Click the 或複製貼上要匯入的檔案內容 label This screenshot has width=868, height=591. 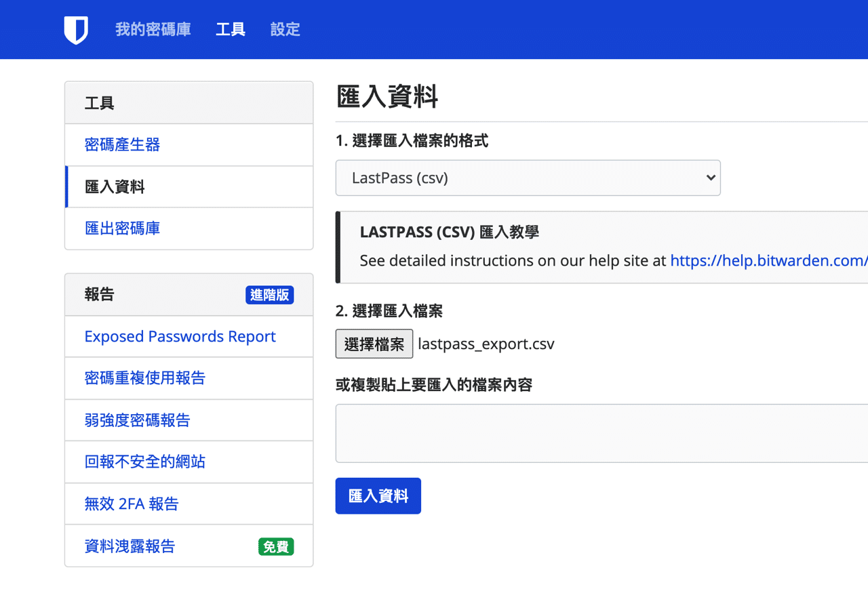pyautogui.click(x=434, y=385)
